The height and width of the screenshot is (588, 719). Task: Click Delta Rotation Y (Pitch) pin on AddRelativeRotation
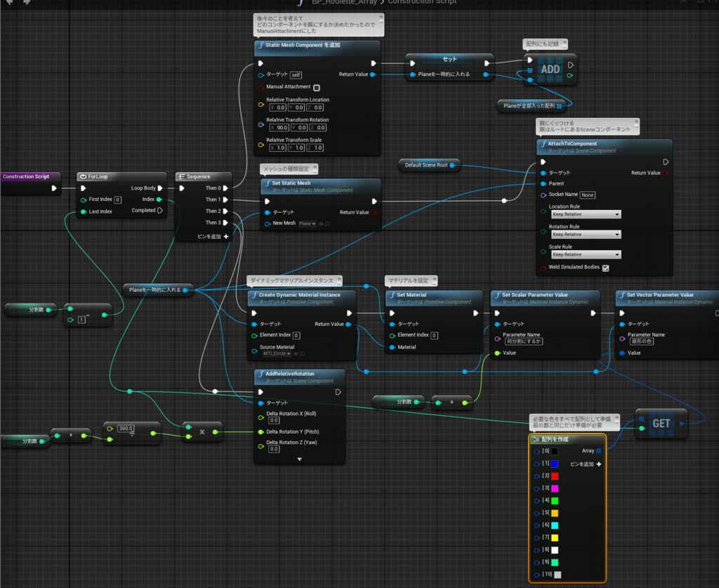pyautogui.click(x=261, y=432)
